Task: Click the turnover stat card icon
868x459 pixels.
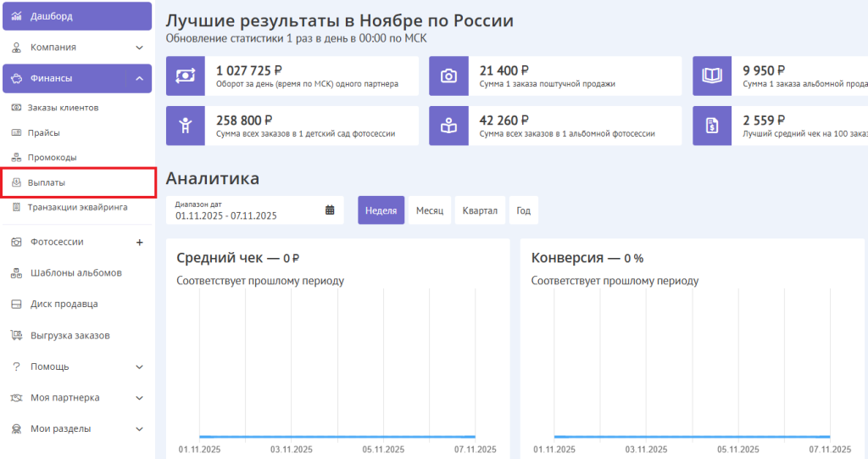Action: tap(186, 76)
